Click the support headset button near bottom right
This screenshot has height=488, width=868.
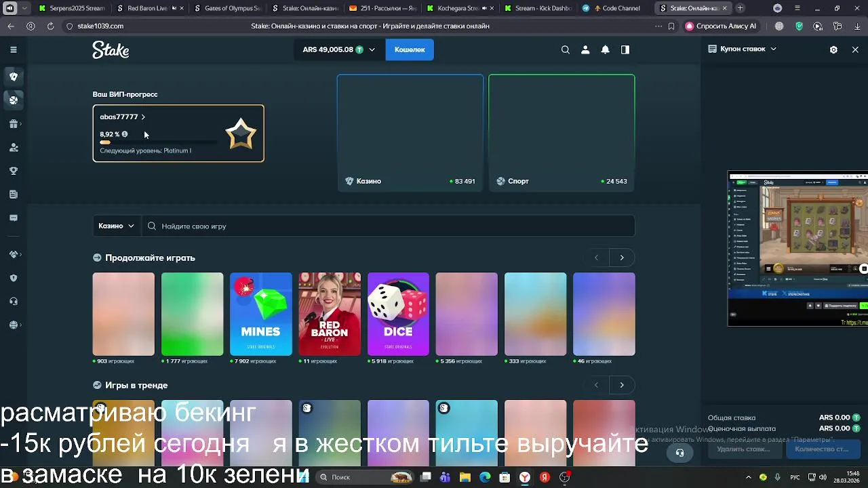coord(679,453)
